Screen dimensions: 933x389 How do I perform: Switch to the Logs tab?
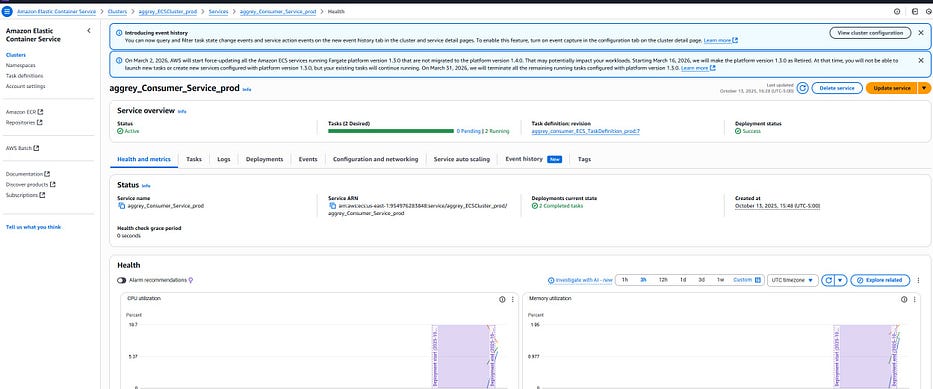tap(224, 159)
